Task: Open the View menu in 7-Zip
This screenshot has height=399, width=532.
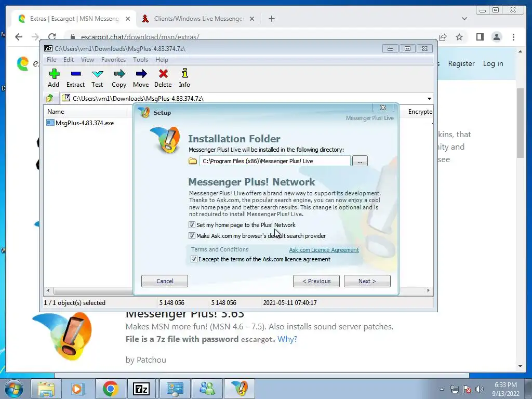Action: click(87, 60)
